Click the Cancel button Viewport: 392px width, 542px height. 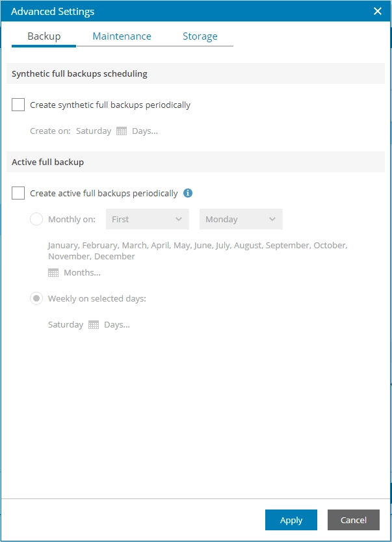(354, 520)
